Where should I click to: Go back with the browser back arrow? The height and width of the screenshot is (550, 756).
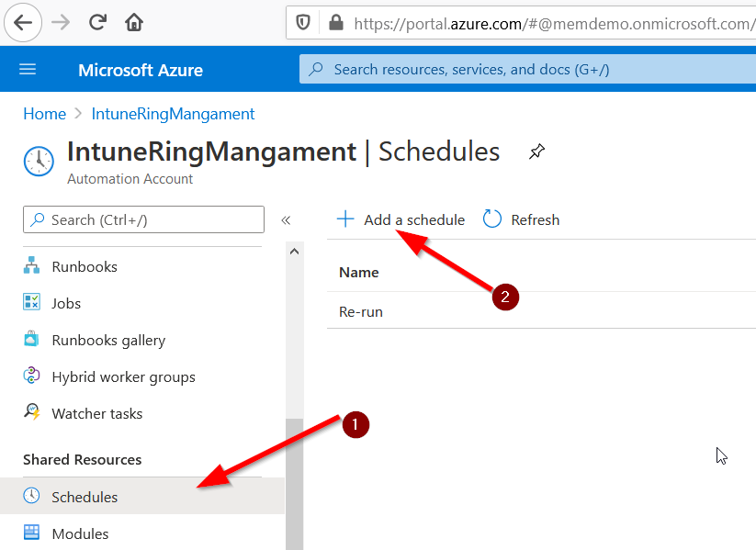point(23,22)
